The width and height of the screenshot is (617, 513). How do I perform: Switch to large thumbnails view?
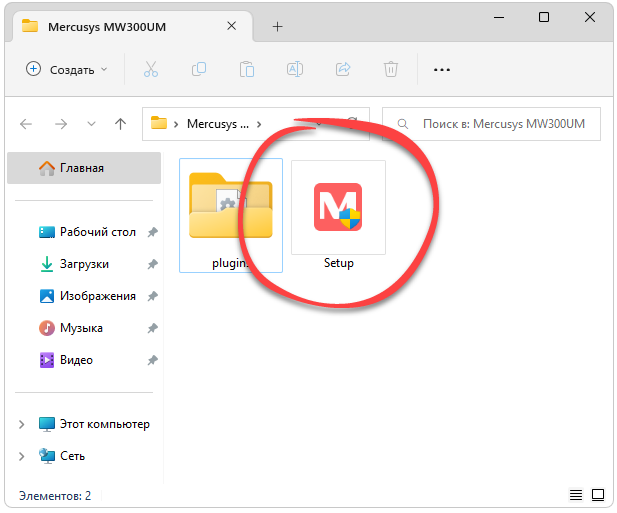pos(598,495)
